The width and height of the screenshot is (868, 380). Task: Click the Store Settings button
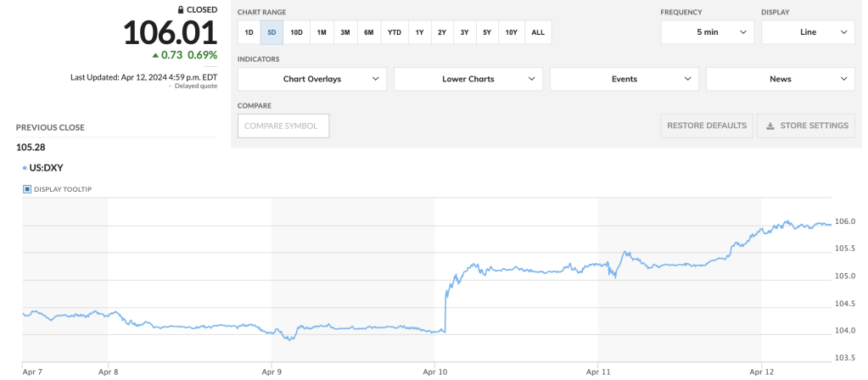point(806,126)
